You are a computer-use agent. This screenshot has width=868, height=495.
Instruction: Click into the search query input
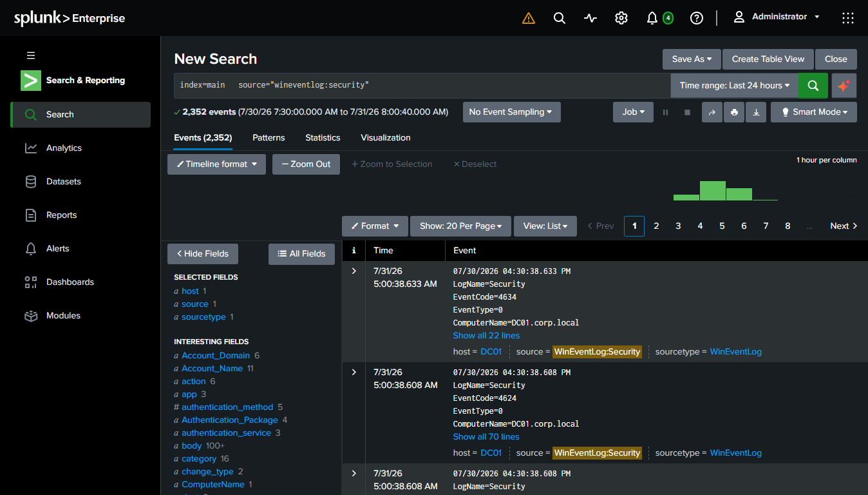pos(422,85)
